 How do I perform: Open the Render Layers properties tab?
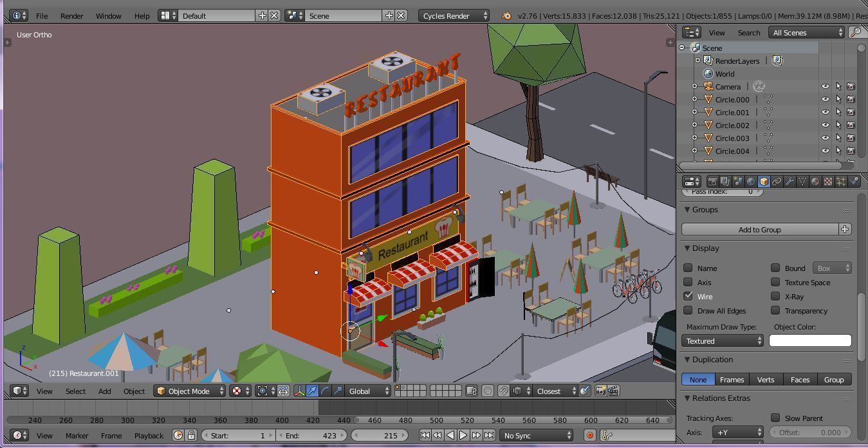pyautogui.click(x=725, y=182)
